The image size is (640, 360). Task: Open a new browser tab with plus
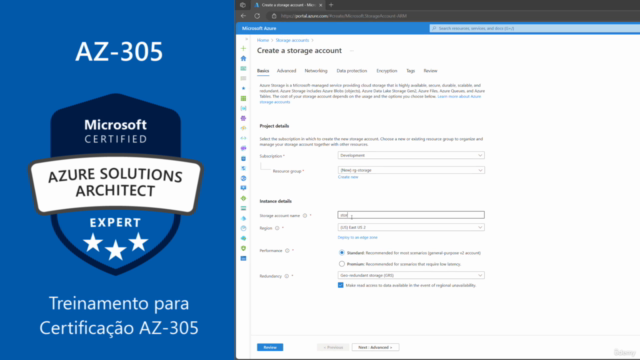(331, 5)
